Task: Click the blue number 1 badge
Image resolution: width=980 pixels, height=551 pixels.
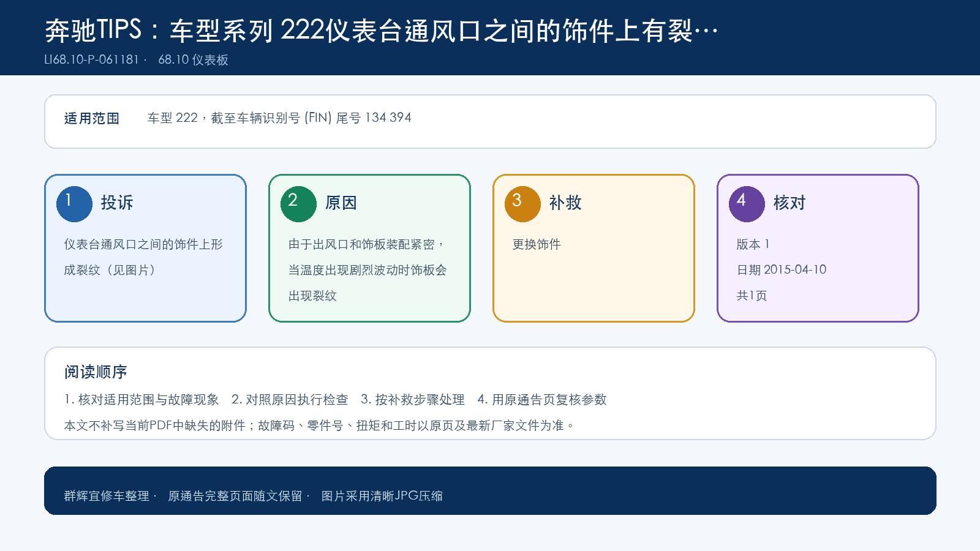Action: 74,204
